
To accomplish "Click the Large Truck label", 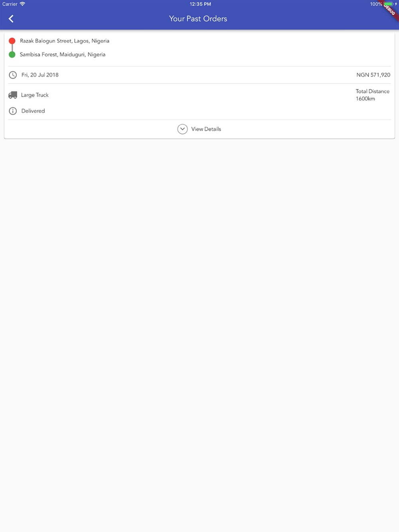I will click(x=35, y=95).
